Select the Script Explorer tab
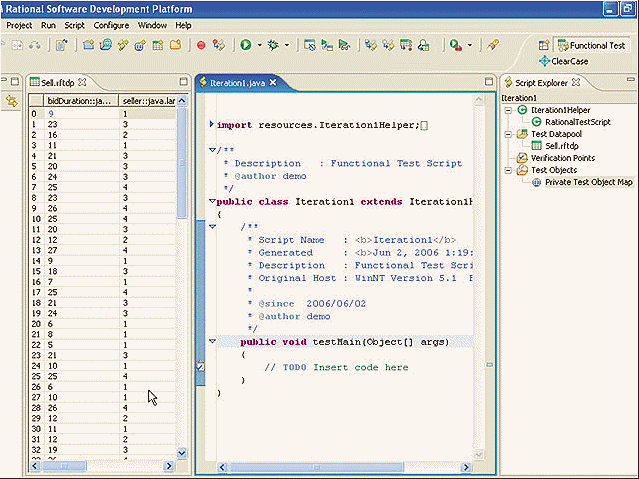 (x=541, y=83)
